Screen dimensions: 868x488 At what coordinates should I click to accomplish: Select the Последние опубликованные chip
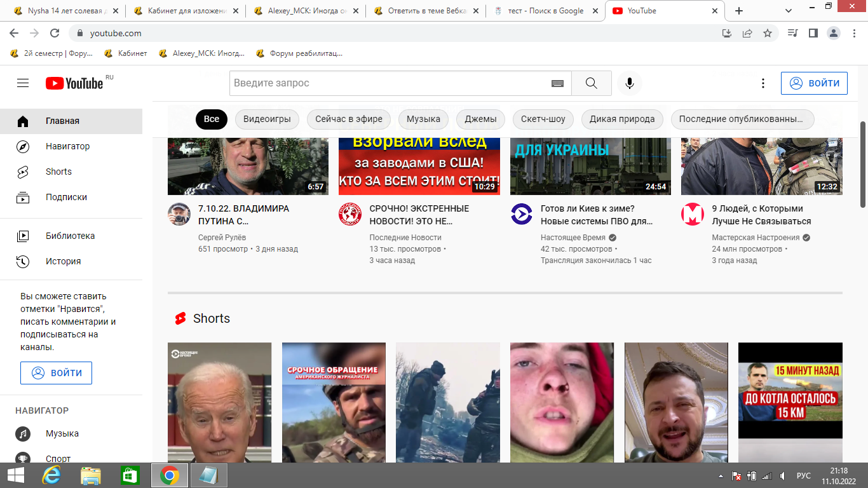click(743, 119)
